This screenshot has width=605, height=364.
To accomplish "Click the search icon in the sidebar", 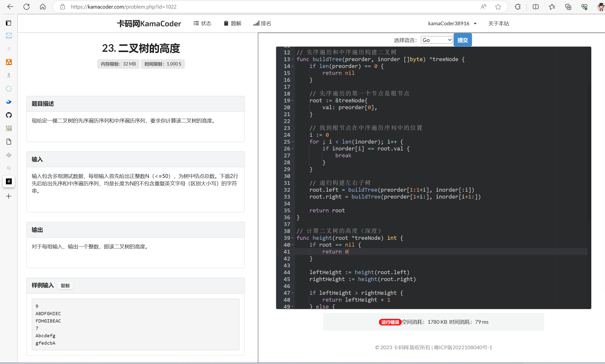I will 9,168.
